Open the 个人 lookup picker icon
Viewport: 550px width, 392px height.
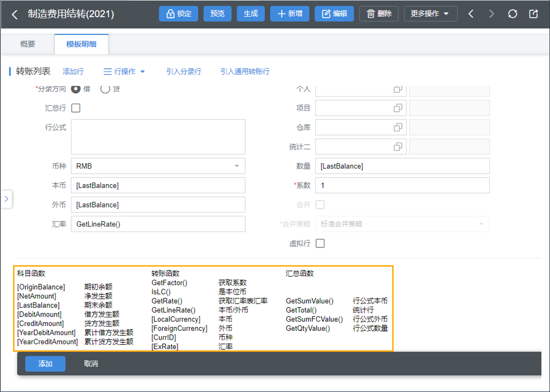tap(398, 89)
